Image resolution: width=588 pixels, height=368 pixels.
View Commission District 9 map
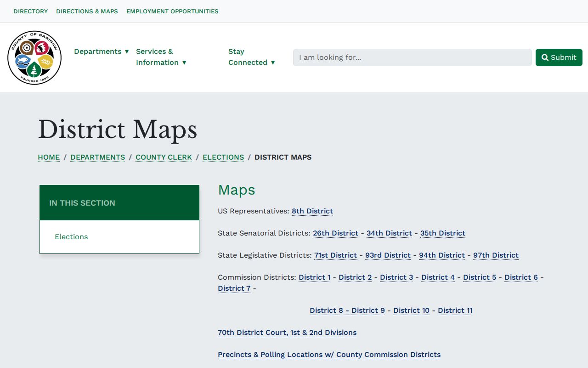click(368, 310)
